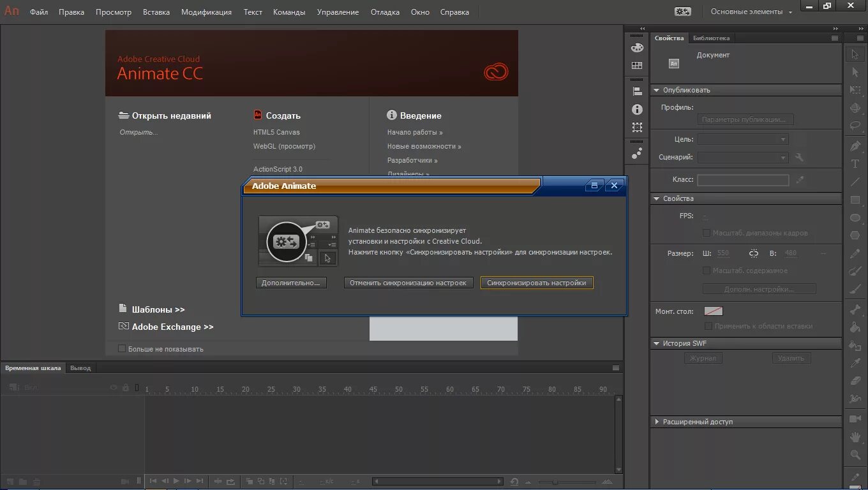Select the Selection arrow tool
Screen dimensions: 868x490
855,54
